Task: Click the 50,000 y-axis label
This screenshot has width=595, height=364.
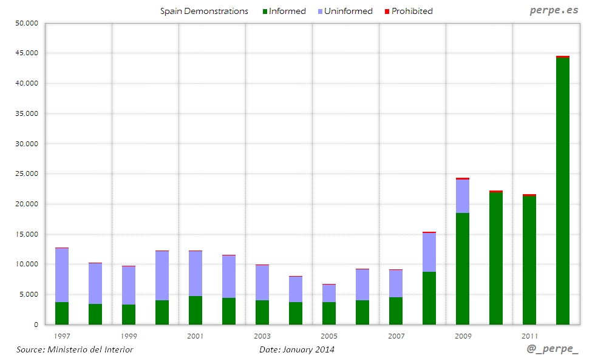Action: coord(26,23)
